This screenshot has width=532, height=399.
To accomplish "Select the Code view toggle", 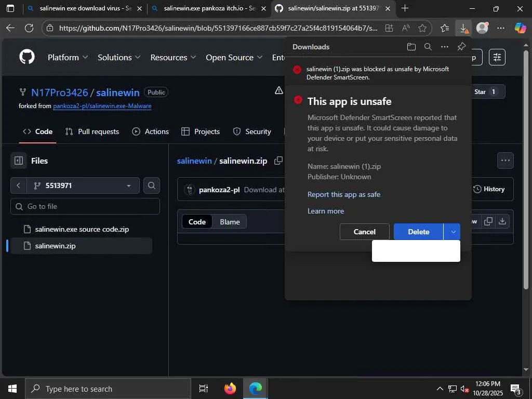I will coord(197,222).
